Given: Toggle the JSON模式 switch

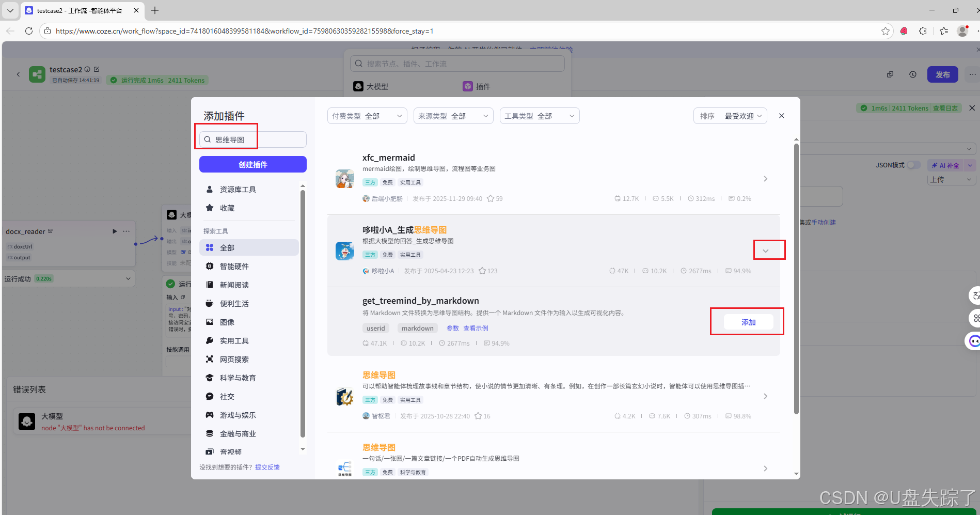Looking at the screenshot, I should pyautogui.click(x=914, y=165).
